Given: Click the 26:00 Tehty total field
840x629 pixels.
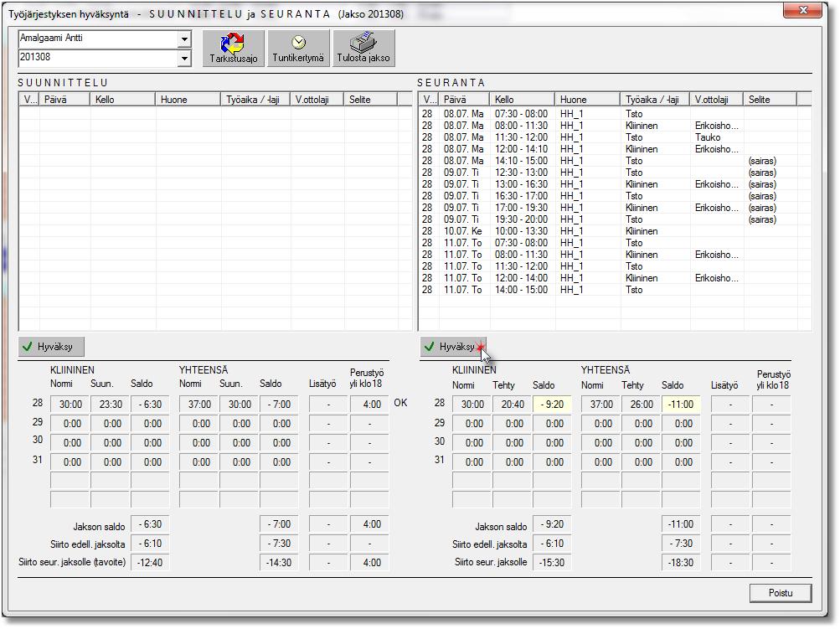Looking at the screenshot, I should click(x=641, y=405).
